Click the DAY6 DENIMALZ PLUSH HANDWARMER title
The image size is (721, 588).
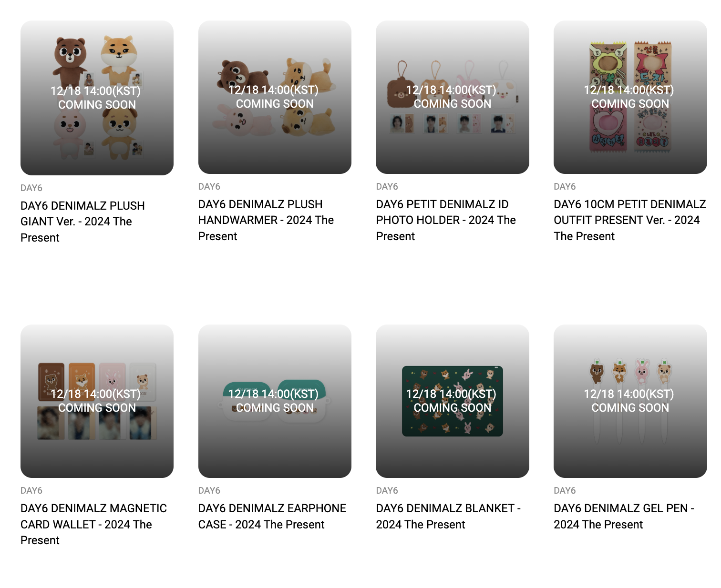pos(266,220)
